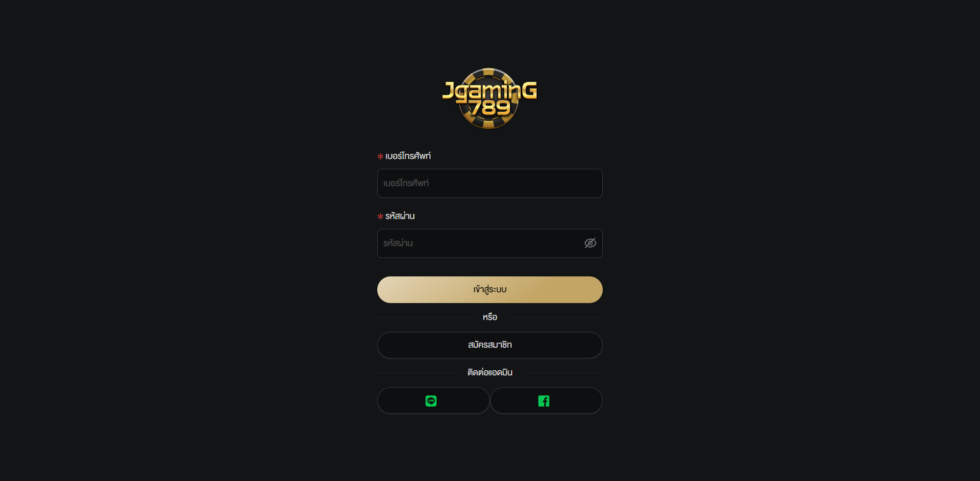Click the poker chip behind the logo text
Screen dimensions: 980x481
[488, 98]
